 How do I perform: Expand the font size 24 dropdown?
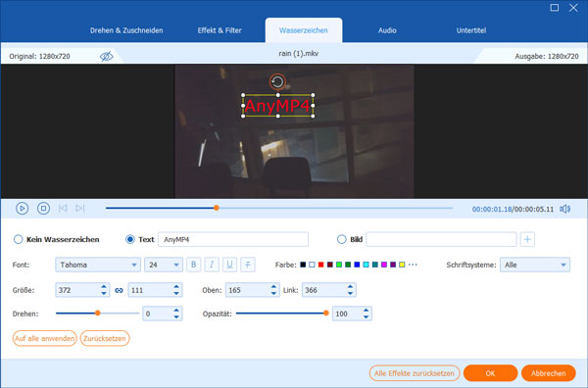pyautogui.click(x=164, y=265)
